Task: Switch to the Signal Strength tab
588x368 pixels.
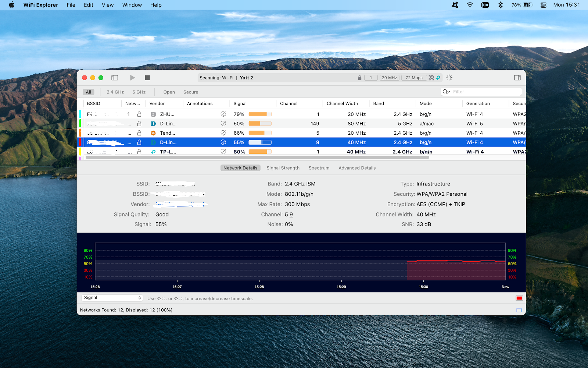Action: tap(283, 168)
